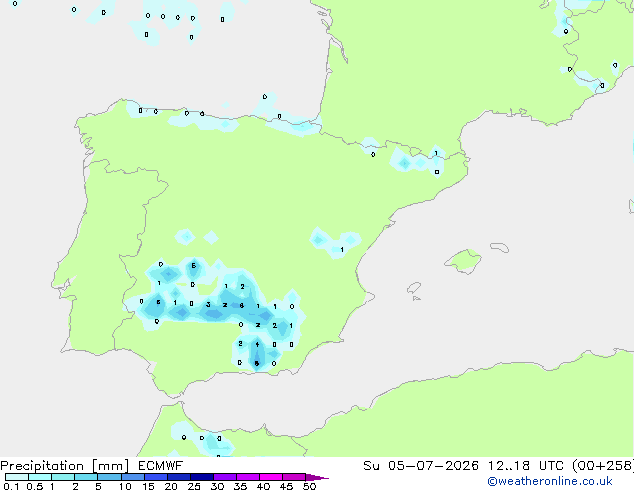The image size is (634, 490).
Task: Click the legend label '20'
Action: [171, 486]
